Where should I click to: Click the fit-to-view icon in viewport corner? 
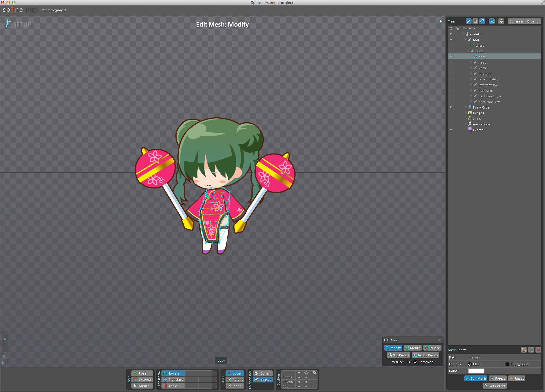[5, 363]
